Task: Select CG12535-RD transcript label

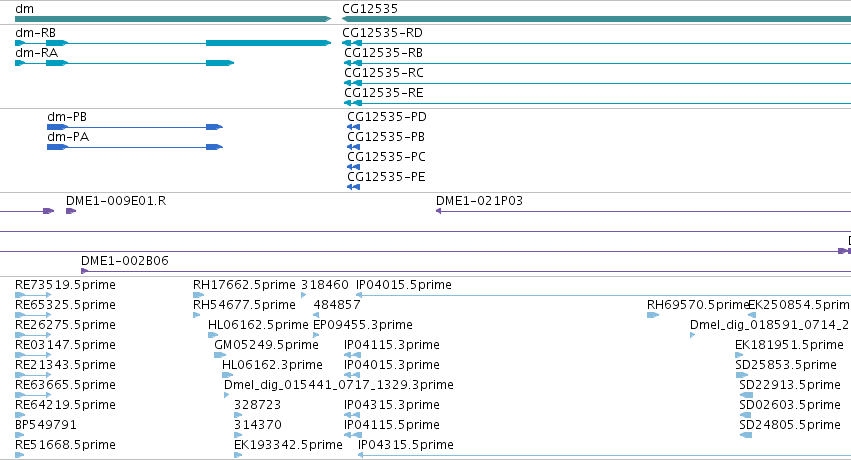Action: [382, 33]
